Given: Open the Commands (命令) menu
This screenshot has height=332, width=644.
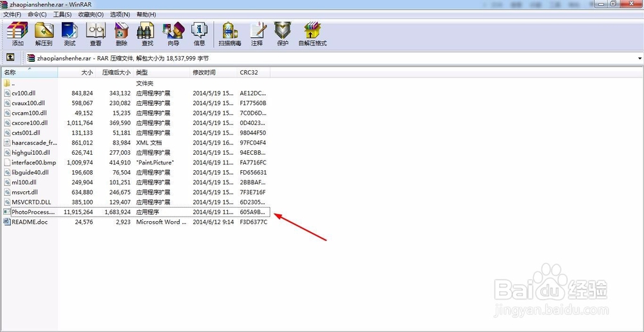Looking at the screenshot, I should tap(37, 14).
